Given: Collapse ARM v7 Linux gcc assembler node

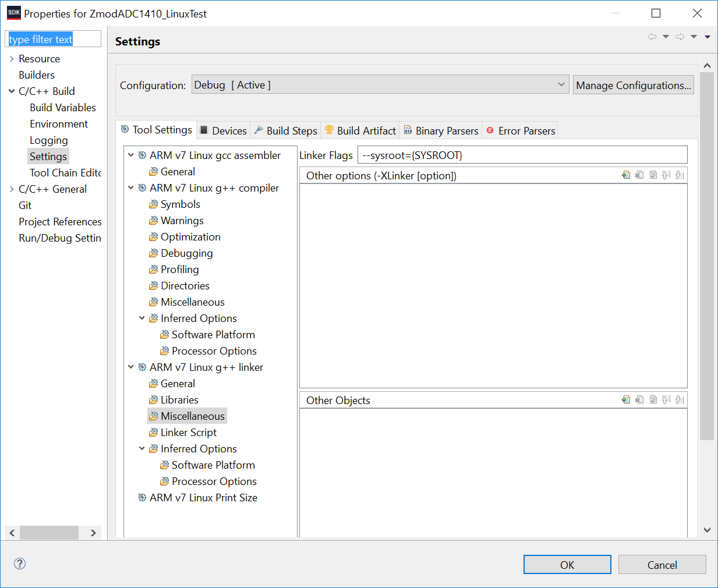Looking at the screenshot, I should coord(131,155).
